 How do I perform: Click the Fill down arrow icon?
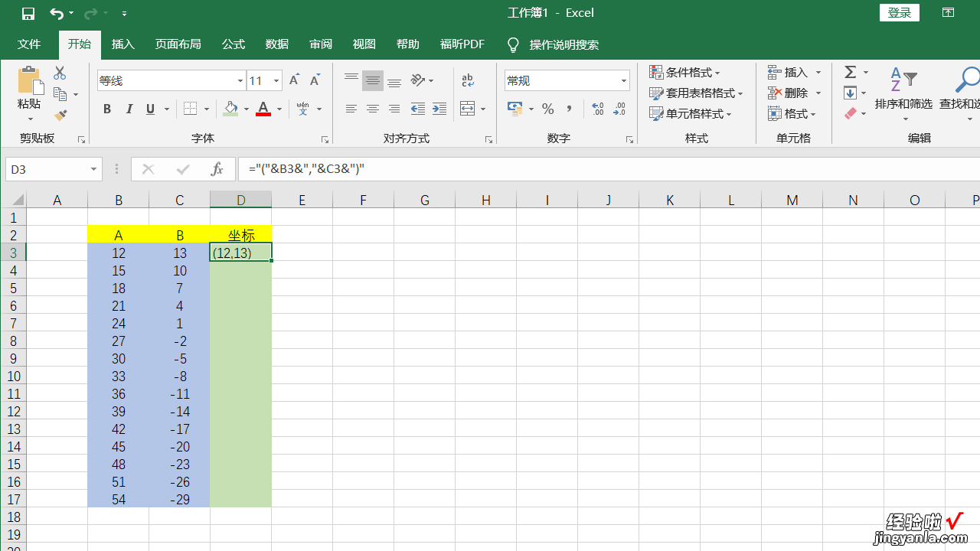click(850, 93)
